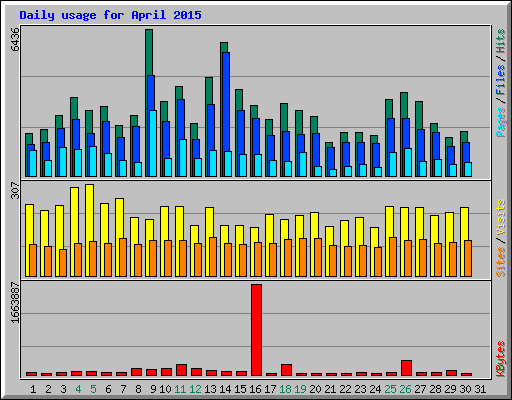Click the green day 4 axis label
512x400 pixels.
(x=78, y=389)
